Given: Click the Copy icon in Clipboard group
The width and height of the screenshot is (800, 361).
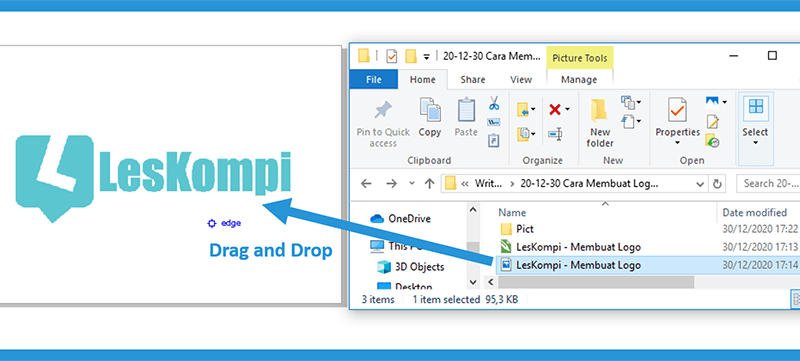Looking at the screenshot, I should click(430, 110).
